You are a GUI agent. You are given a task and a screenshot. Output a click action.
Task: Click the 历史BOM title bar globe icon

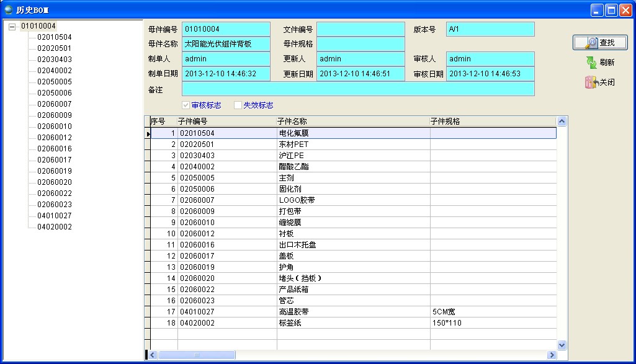9,9
